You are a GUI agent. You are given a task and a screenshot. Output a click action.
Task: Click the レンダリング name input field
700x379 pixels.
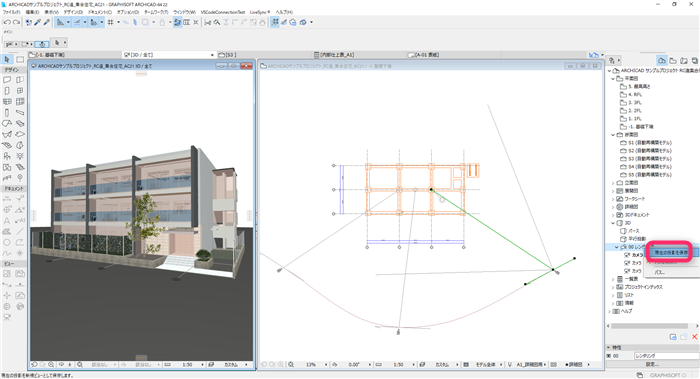click(667, 356)
